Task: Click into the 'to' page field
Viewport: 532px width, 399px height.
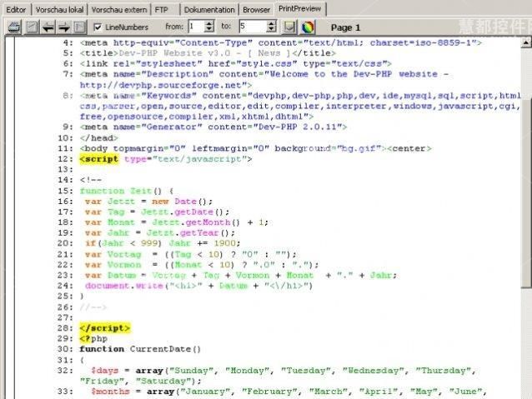Action: tap(253, 27)
